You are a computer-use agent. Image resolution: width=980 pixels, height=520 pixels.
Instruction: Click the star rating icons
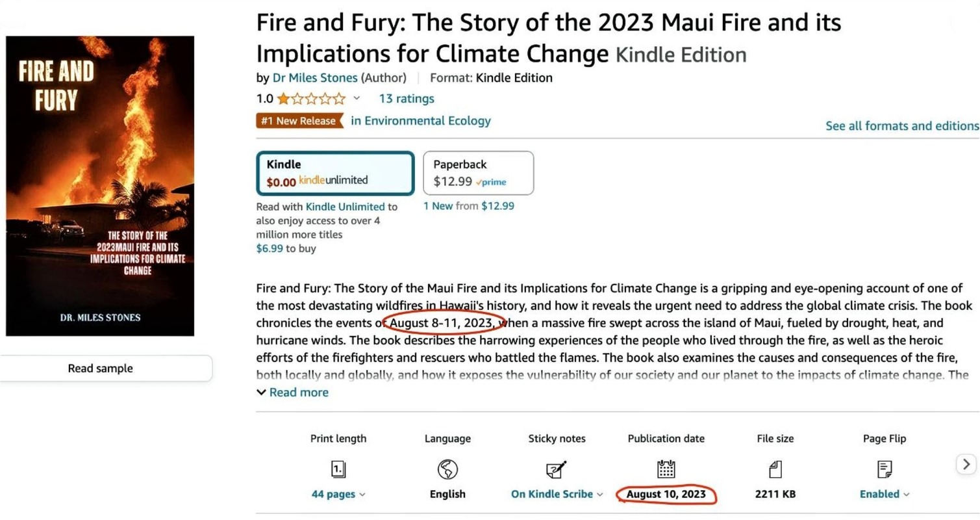click(x=311, y=99)
